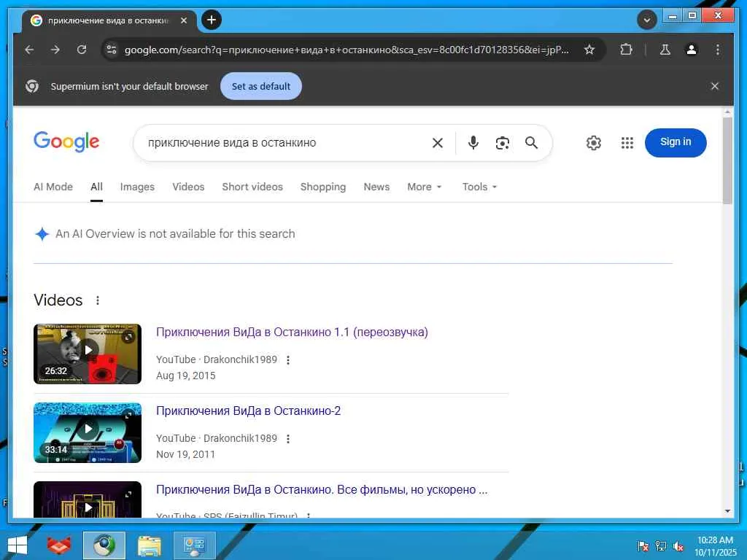Switch to the Short videos tab

click(x=252, y=187)
